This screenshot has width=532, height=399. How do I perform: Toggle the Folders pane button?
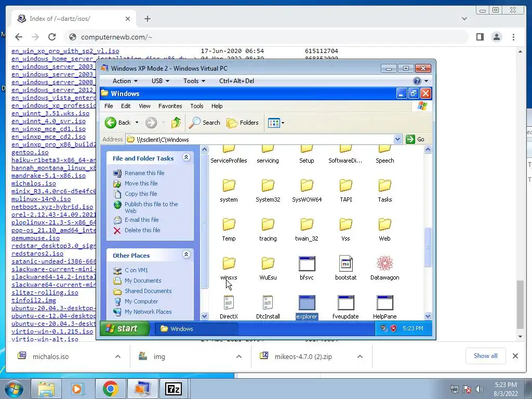[243, 123]
